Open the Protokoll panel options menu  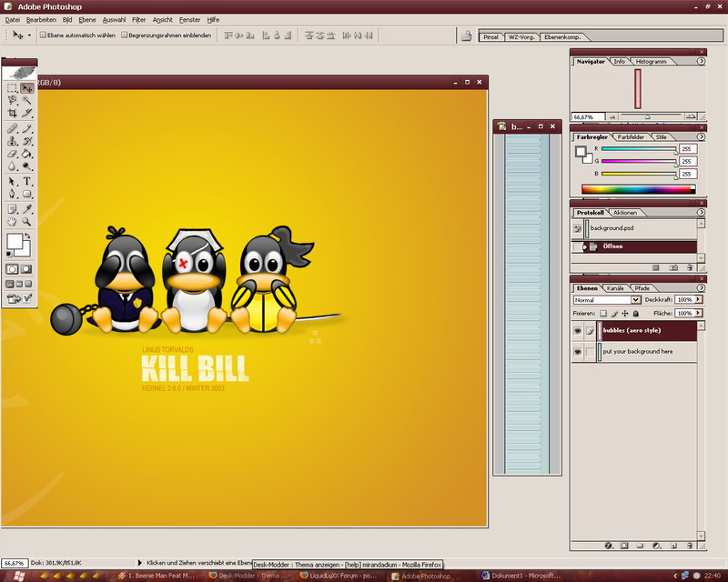click(701, 212)
